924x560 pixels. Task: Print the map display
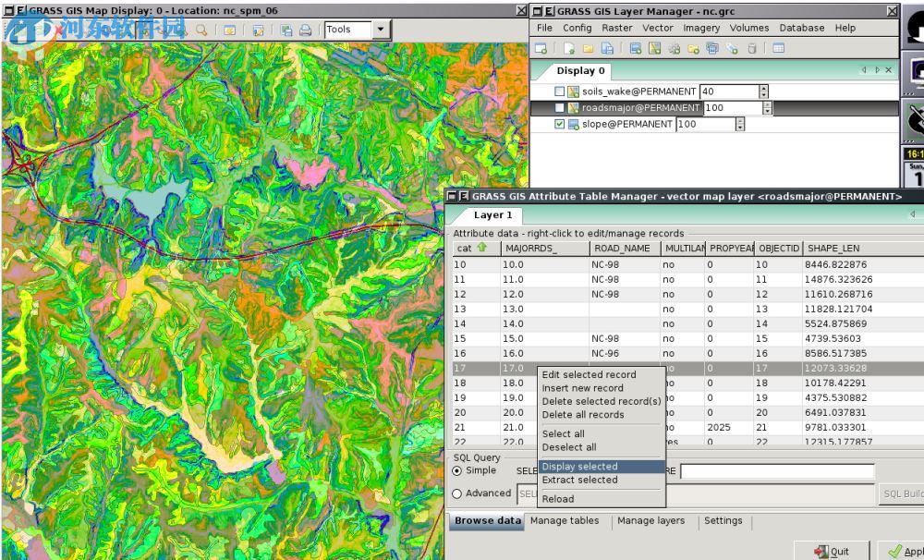pyautogui.click(x=305, y=29)
